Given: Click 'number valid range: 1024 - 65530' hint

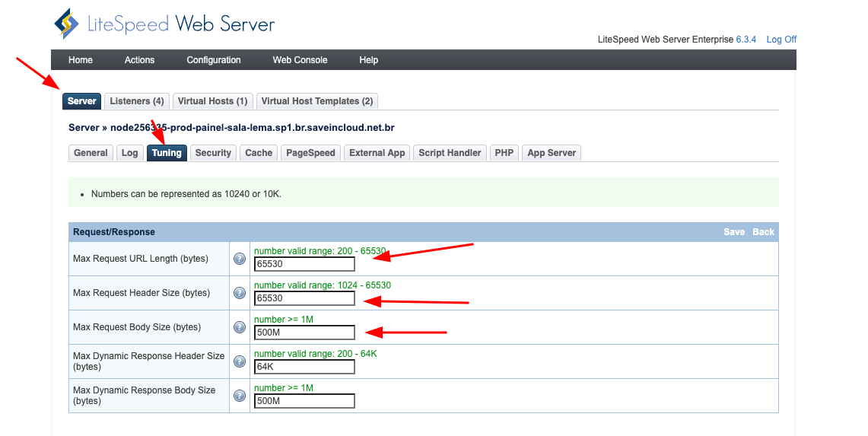Looking at the screenshot, I should [x=323, y=285].
